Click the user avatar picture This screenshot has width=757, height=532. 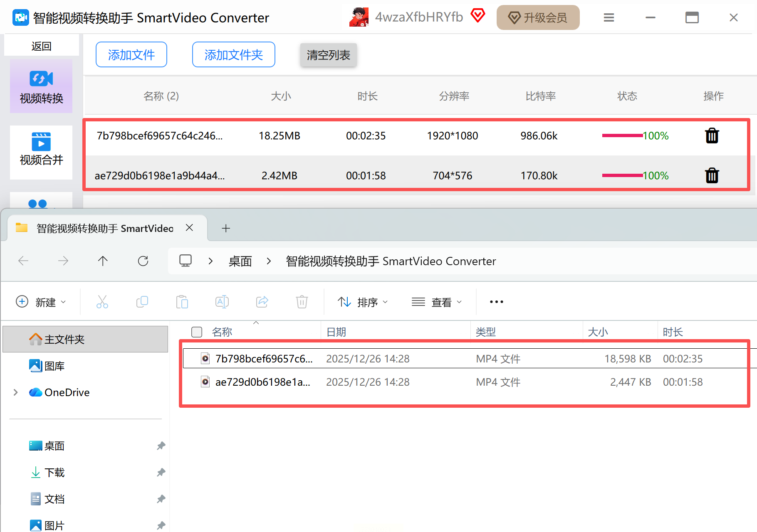coord(359,17)
